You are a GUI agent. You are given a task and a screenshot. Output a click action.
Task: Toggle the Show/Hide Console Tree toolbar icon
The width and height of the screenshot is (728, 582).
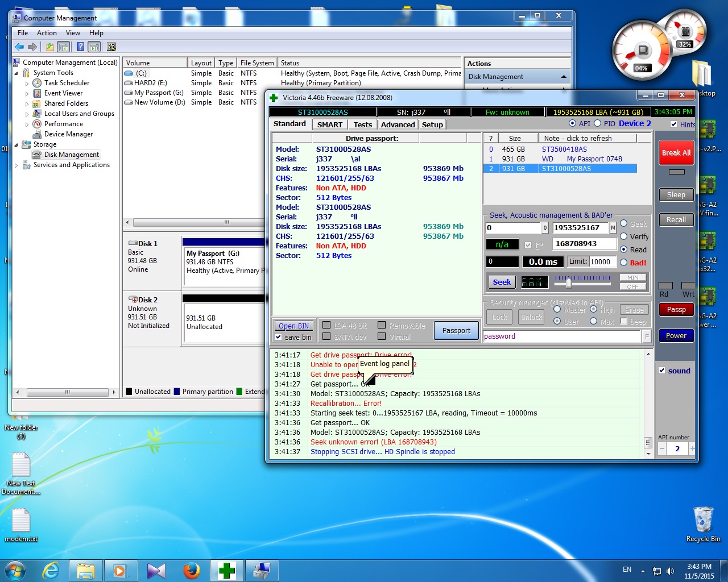click(x=64, y=47)
